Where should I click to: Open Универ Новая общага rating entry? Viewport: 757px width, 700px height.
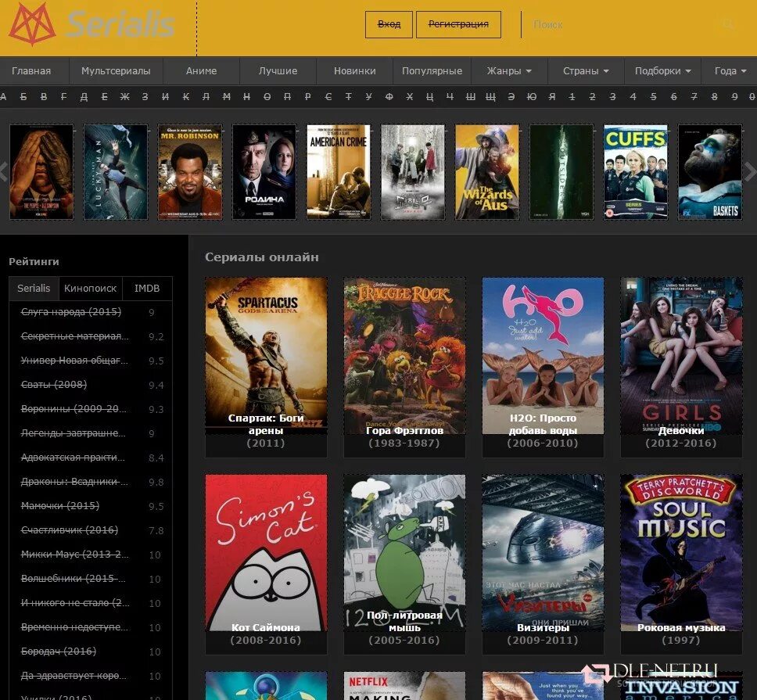tap(74, 360)
